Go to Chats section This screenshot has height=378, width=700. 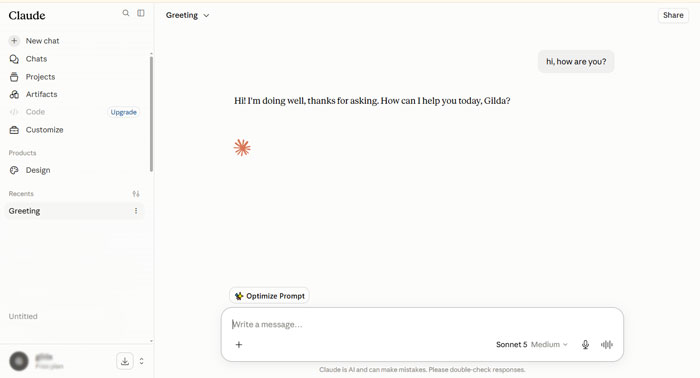tap(36, 59)
